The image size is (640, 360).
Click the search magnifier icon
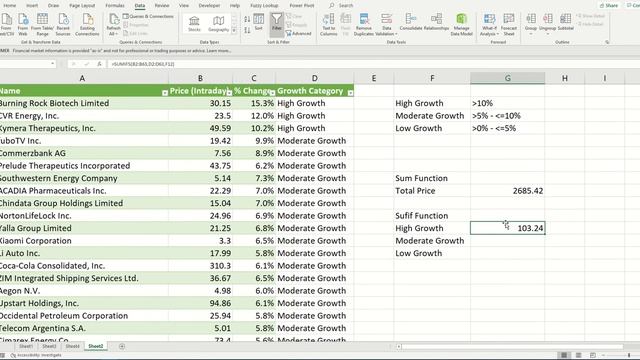pos(331,5)
